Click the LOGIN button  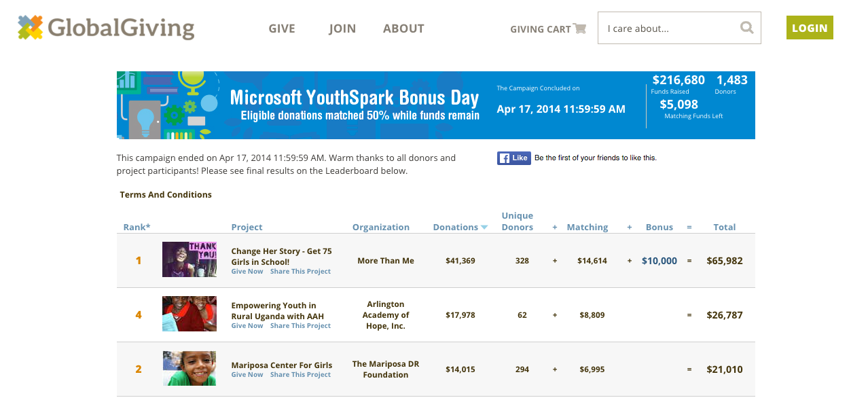click(x=810, y=28)
